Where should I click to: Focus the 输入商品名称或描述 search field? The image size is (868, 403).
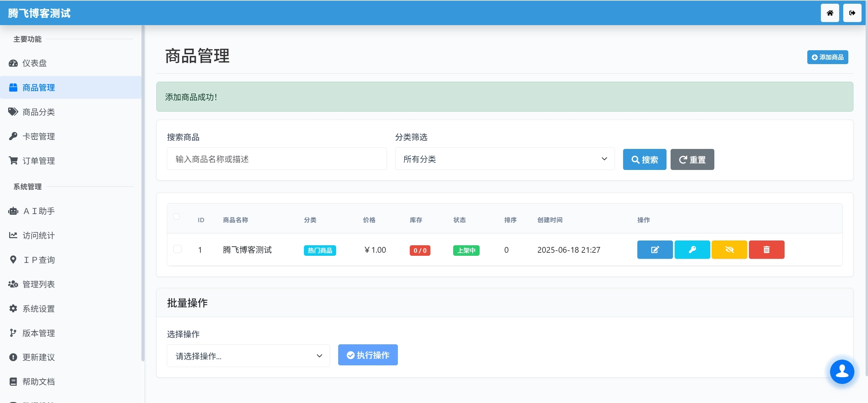point(277,159)
